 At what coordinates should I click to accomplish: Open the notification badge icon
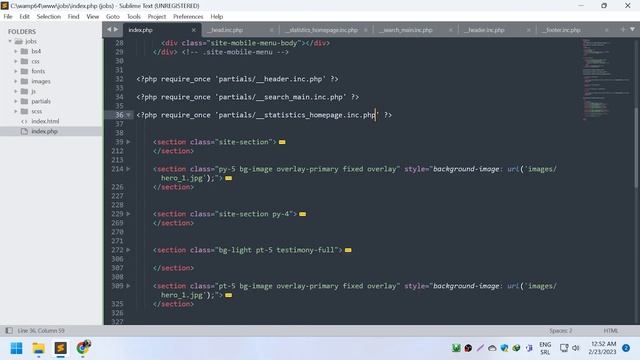click(626, 348)
